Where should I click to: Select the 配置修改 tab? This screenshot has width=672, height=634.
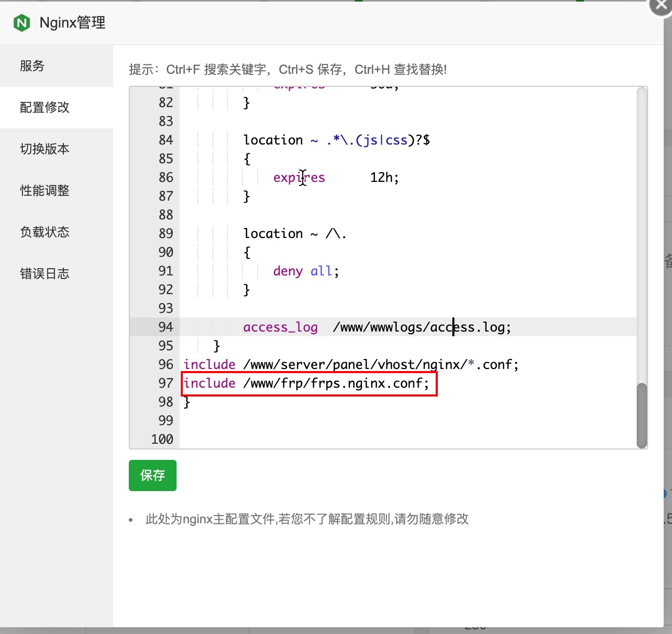(57, 108)
